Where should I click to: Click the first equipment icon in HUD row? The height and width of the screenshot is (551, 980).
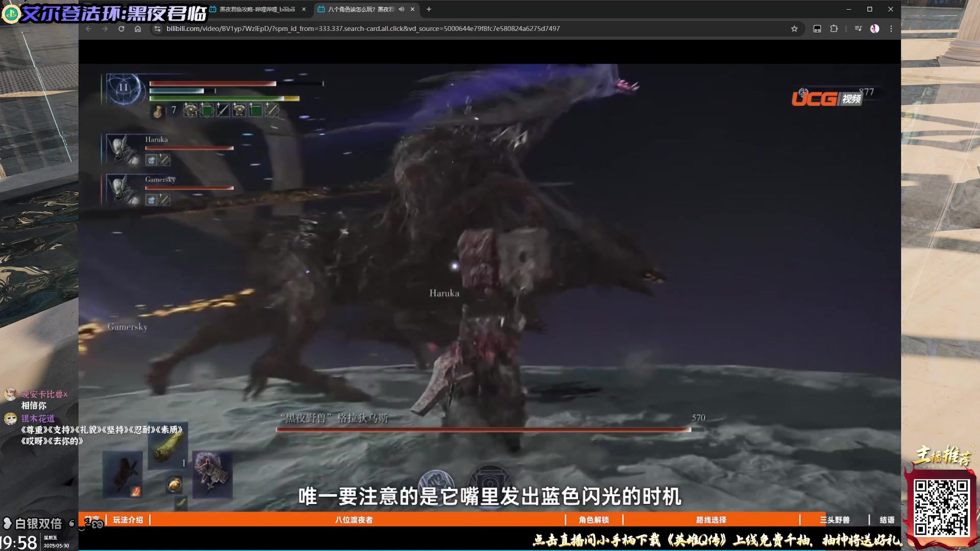pyautogui.click(x=190, y=110)
